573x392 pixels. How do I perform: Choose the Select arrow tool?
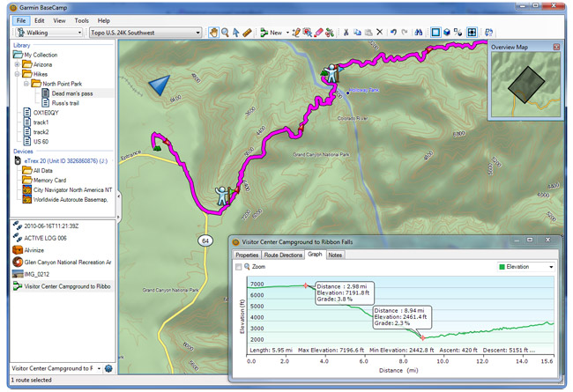(236, 33)
